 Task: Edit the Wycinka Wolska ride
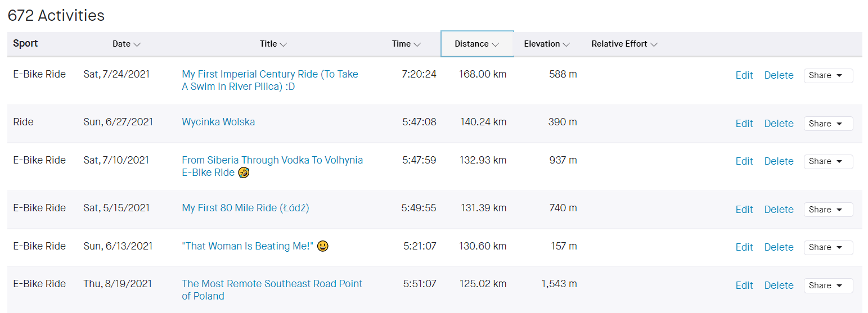(744, 124)
